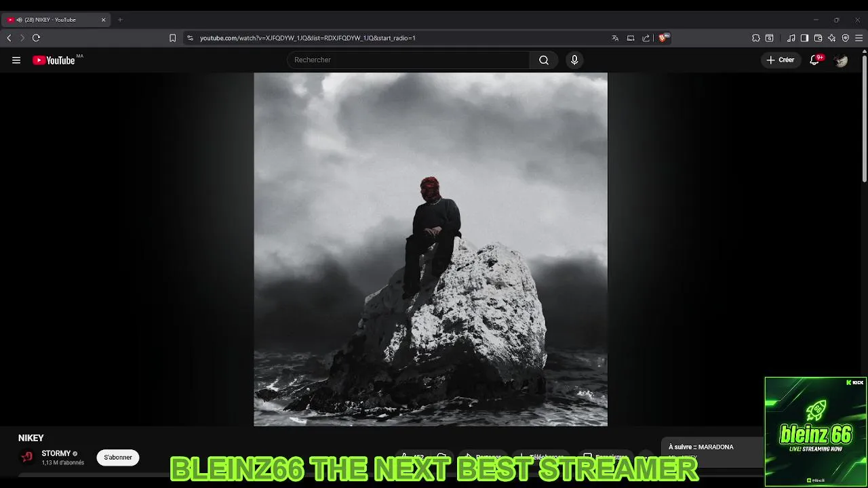Switch to the NIKEY - YouTube tab
Image resolution: width=868 pixels, height=488 pixels.
54,20
